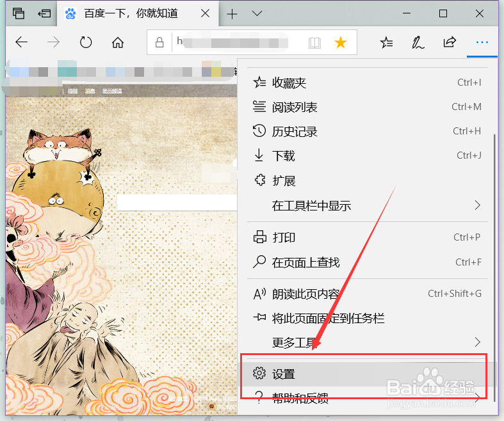
Task: Click the three-dot settings and more button
Action: pos(482,42)
